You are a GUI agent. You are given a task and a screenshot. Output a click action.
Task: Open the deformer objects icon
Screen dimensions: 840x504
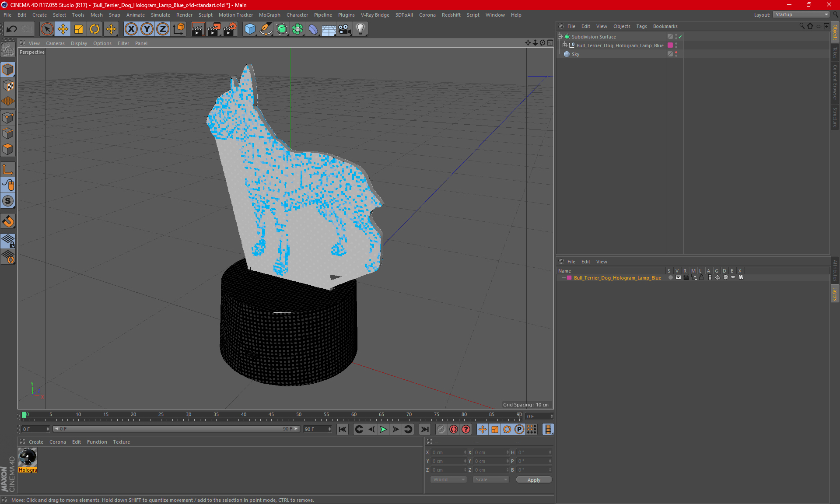coord(313,29)
